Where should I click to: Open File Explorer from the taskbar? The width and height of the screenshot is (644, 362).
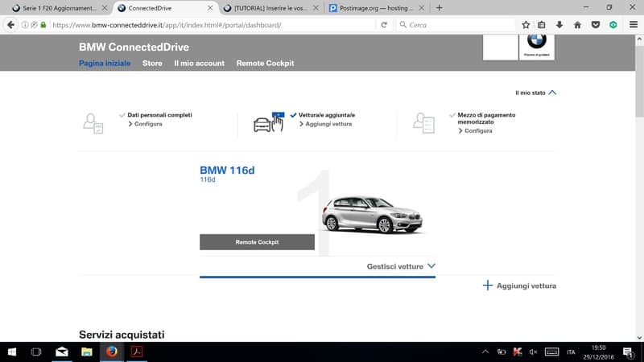[x=87, y=352]
